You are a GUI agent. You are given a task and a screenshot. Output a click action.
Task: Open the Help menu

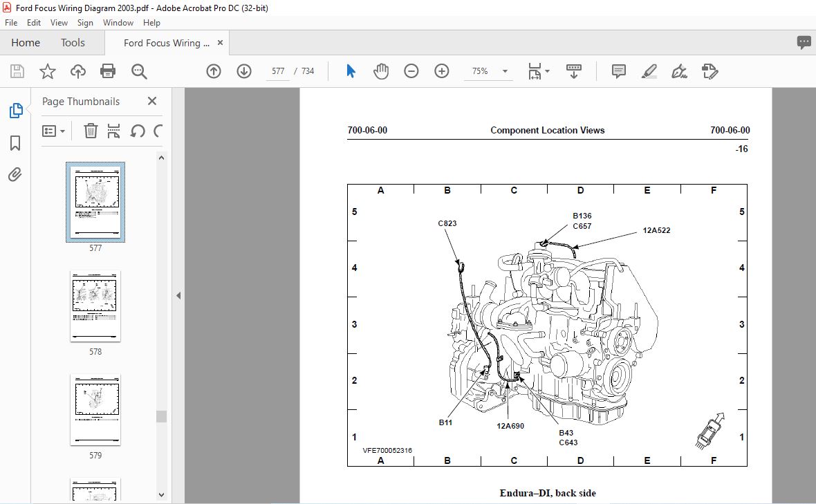(151, 22)
